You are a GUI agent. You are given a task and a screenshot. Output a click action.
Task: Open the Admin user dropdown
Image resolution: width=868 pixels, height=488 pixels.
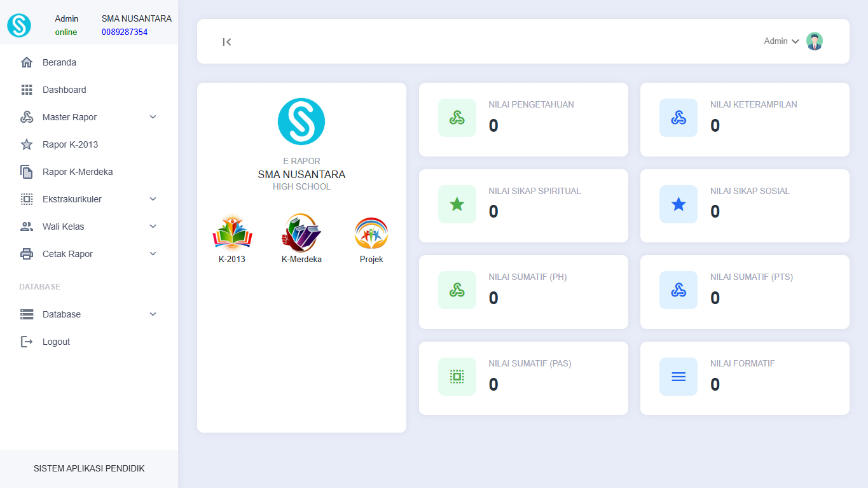coord(781,41)
